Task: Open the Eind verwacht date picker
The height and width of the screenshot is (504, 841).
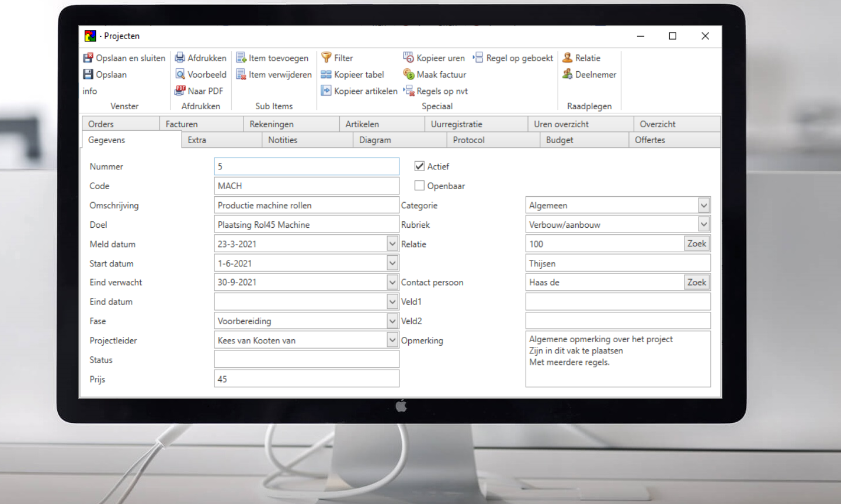Action: click(x=392, y=282)
